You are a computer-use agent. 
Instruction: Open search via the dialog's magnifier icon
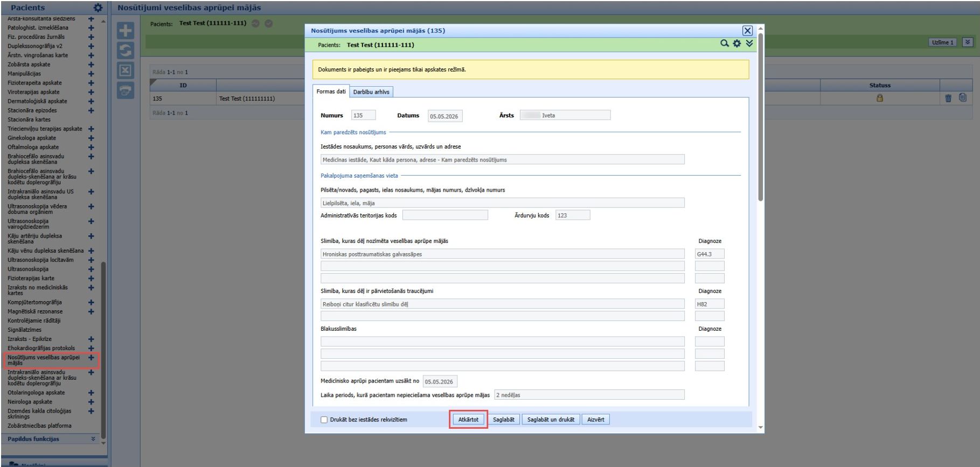click(x=725, y=43)
